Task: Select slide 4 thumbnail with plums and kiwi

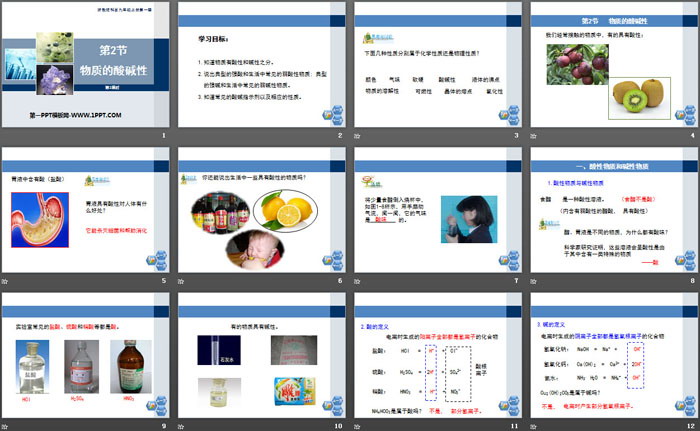Action: pos(614,65)
